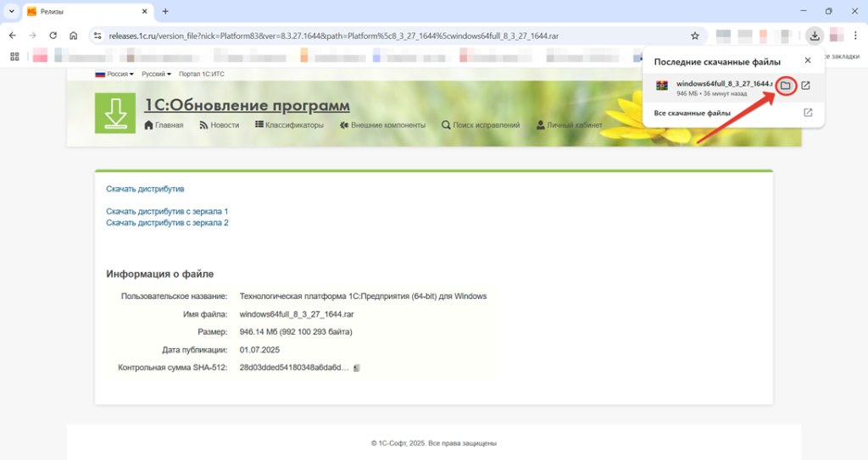868x460 pixels.
Task: Open the browser home page
Action: click(73, 36)
